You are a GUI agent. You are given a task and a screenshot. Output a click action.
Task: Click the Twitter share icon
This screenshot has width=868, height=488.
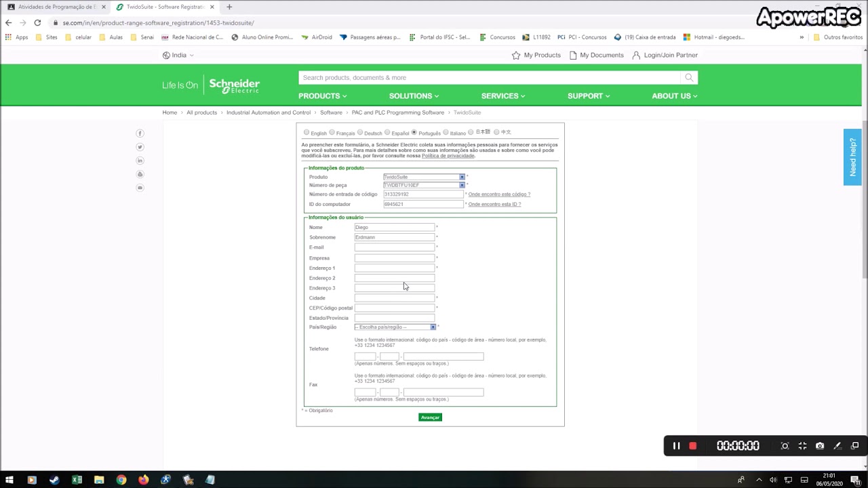point(140,147)
